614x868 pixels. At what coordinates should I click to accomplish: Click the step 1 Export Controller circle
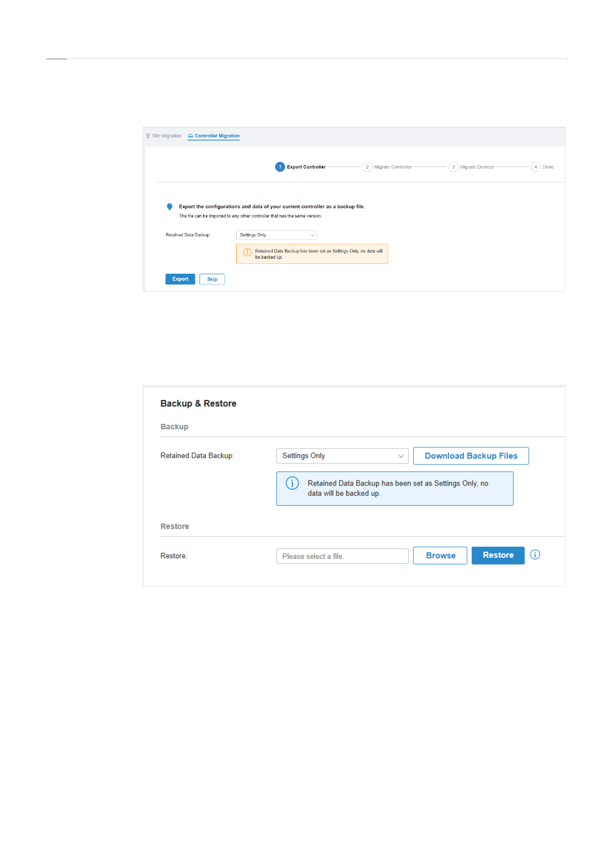point(280,167)
